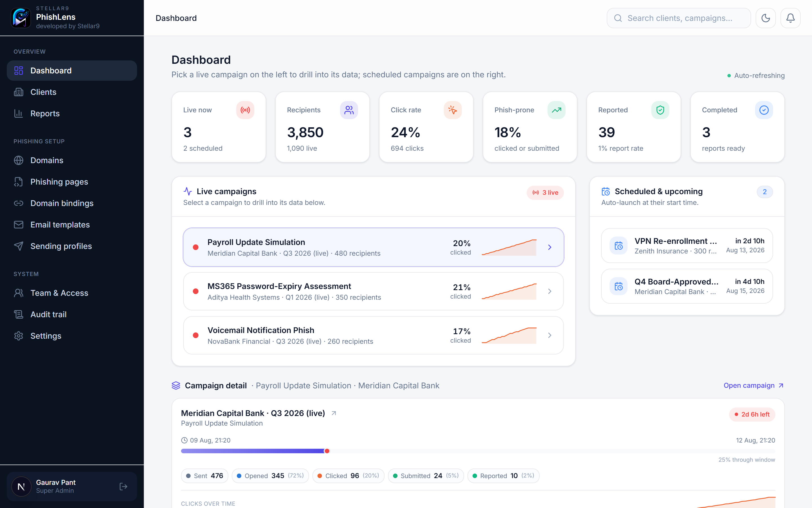The height and width of the screenshot is (508, 812).
Task: Open the Reports sidebar item
Action: pyautogui.click(x=72, y=113)
